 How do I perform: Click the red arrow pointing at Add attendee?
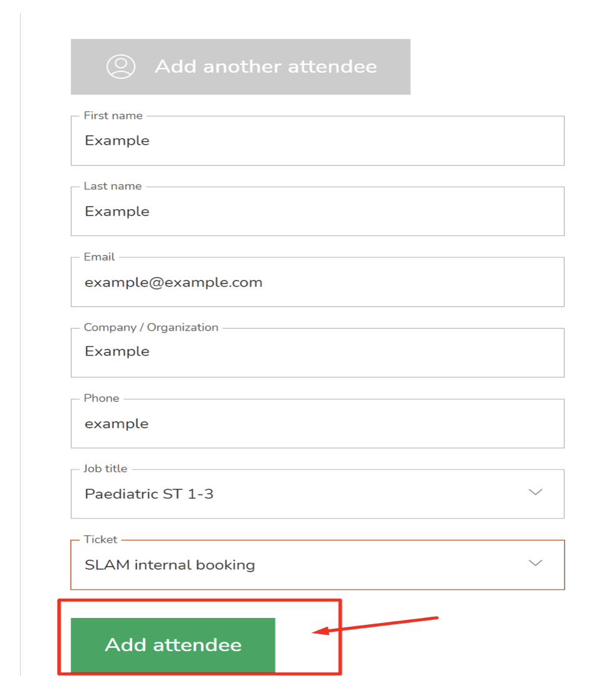tap(376, 625)
